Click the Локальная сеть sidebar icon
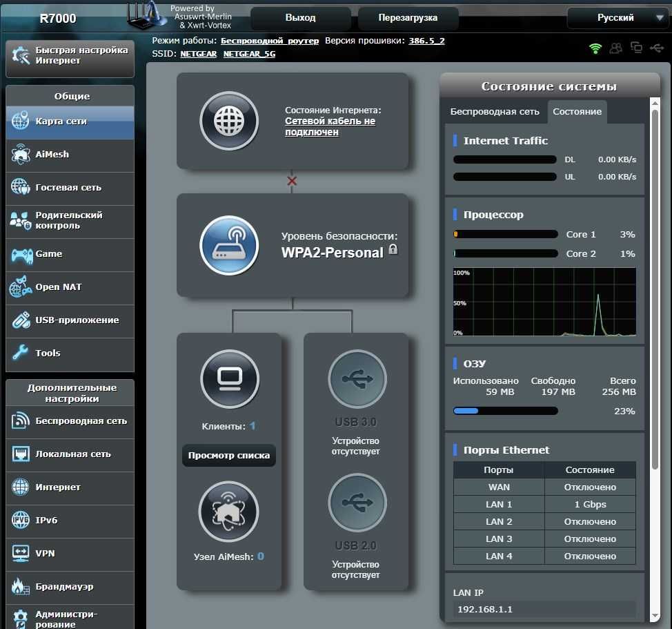This screenshot has width=672, height=629. [x=21, y=454]
